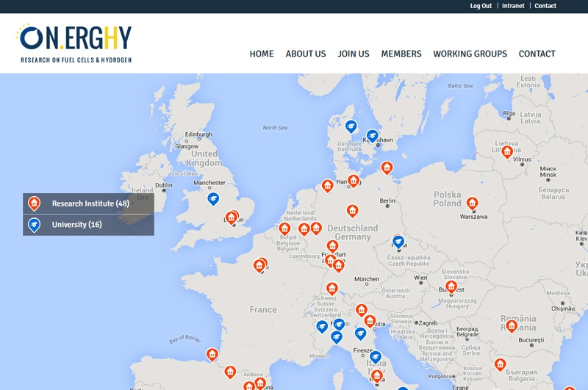This screenshot has width=588, height=390.
Task: Select the university marker in England near Manchester
Action: point(213,199)
